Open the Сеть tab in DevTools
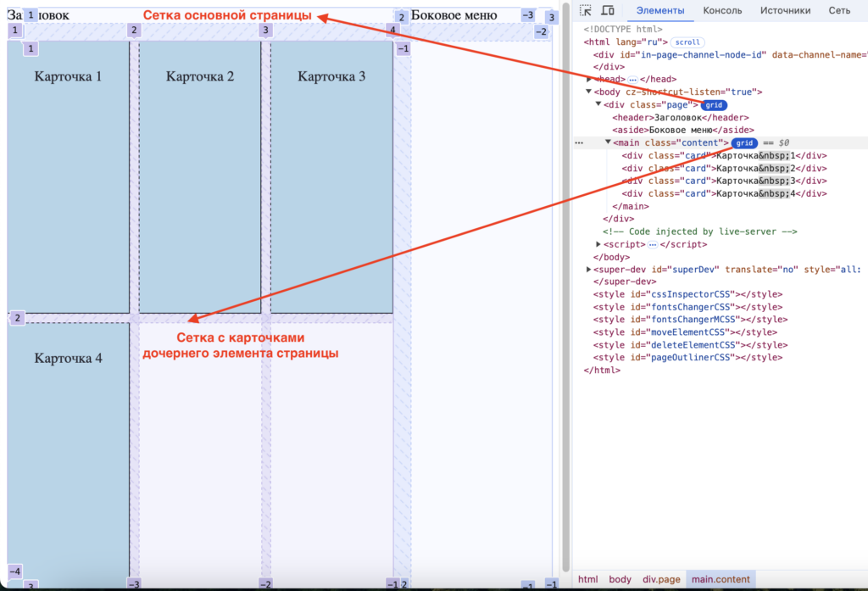This screenshot has width=868, height=591. coord(839,10)
